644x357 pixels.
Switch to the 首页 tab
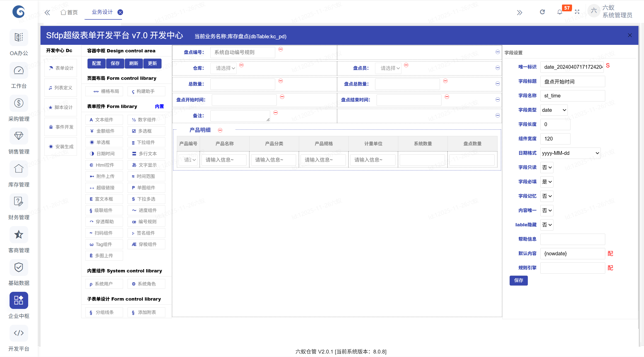(x=69, y=12)
